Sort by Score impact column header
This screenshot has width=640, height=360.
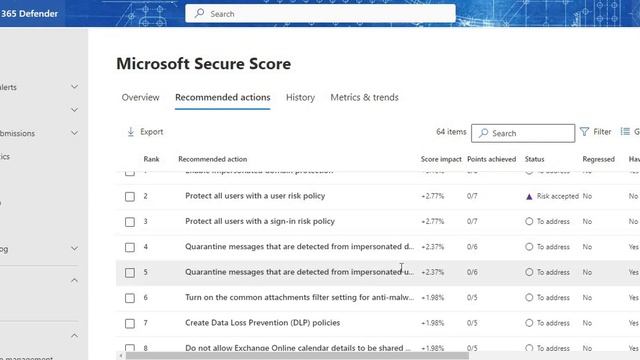tap(441, 159)
